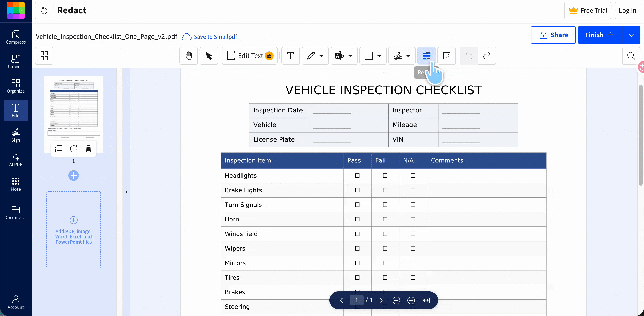Click the page number input field
This screenshot has height=316, width=644.
pos(357,300)
